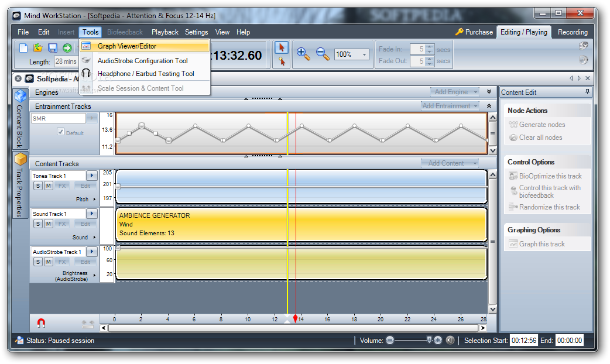The height and width of the screenshot is (364, 610).
Task: Expand Tones Track 1 arrow button
Action: point(92,176)
